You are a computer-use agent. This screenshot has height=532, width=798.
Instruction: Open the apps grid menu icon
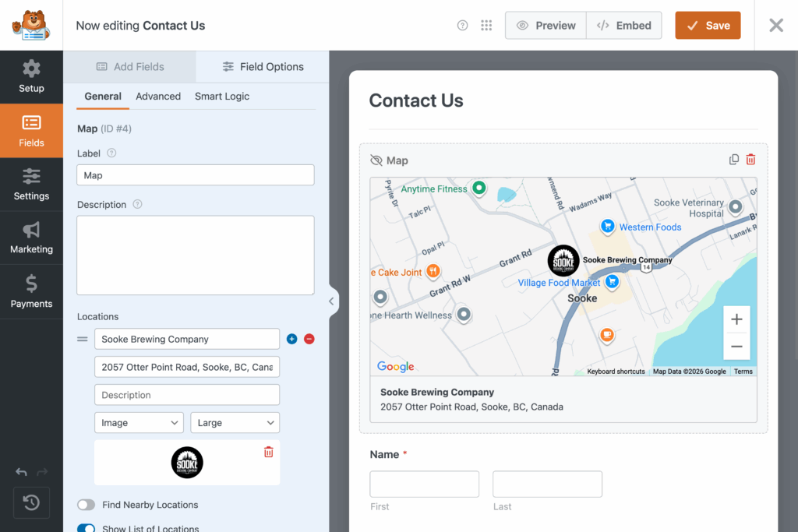(x=486, y=26)
